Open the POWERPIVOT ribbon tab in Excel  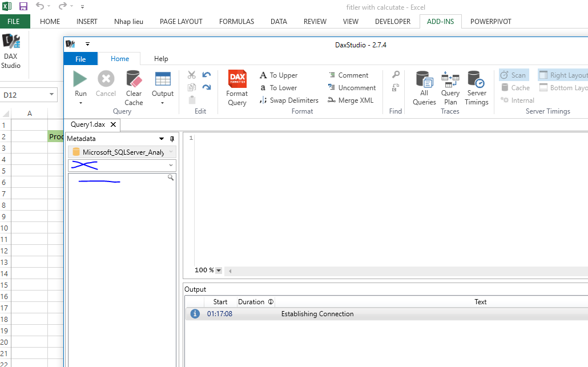[x=490, y=21]
